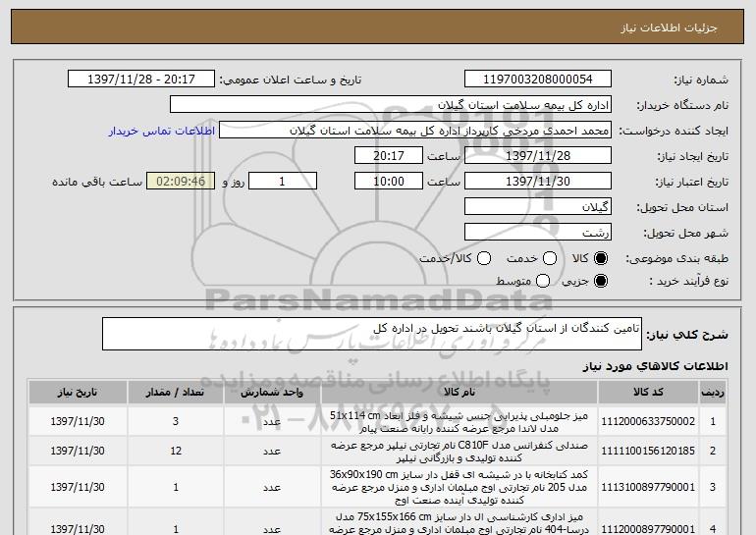
Task: Click the buyer organization name field
Action: [391, 105]
